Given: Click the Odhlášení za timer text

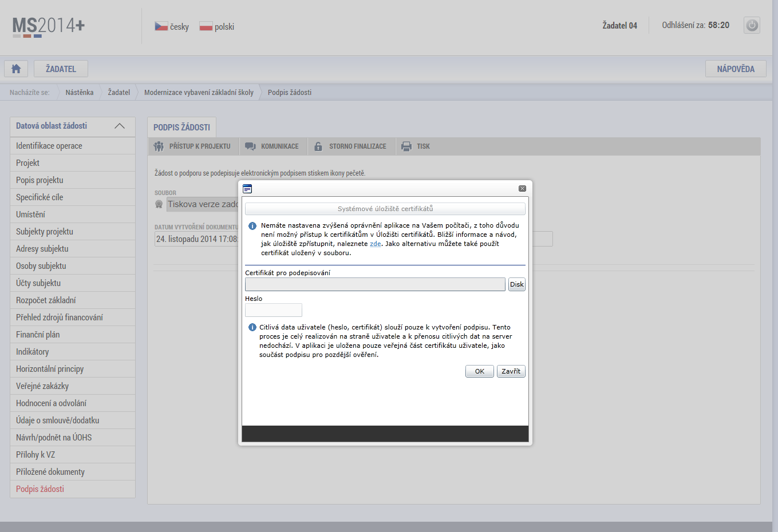Looking at the screenshot, I should tap(696, 25).
